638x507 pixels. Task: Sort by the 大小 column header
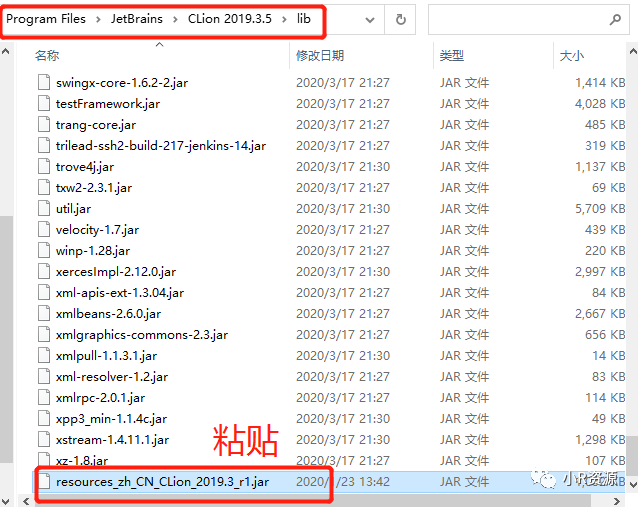click(572, 55)
